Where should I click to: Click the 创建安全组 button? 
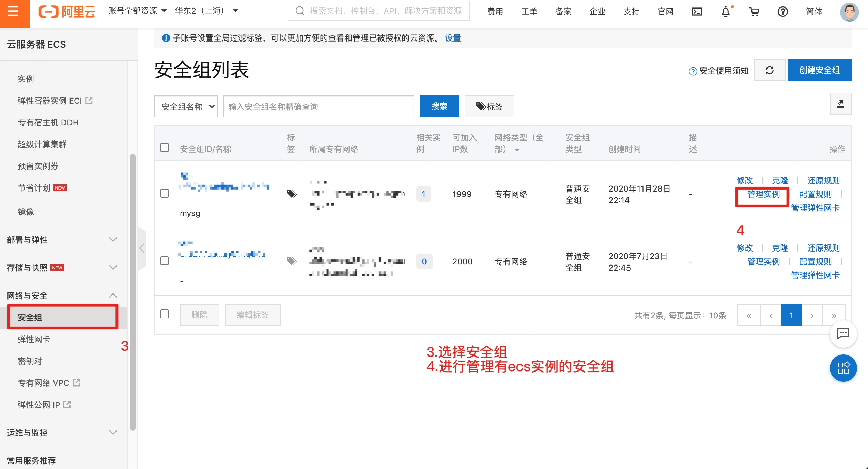coord(819,70)
